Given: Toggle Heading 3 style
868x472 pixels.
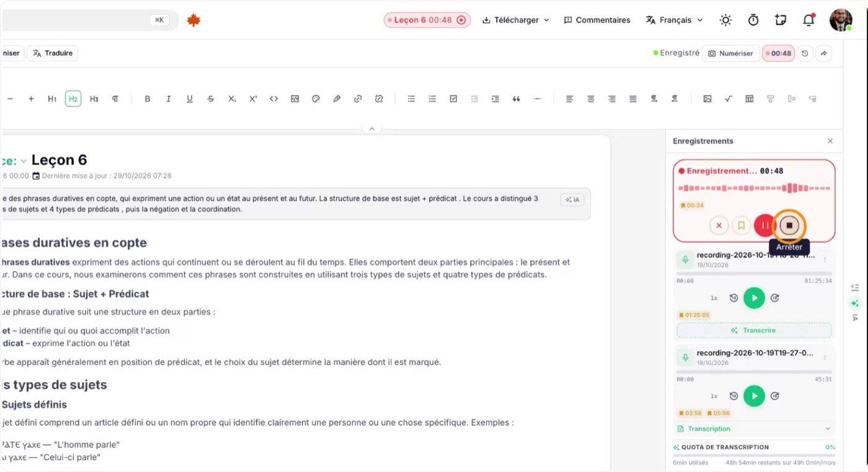Looking at the screenshot, I should [94, 99].
